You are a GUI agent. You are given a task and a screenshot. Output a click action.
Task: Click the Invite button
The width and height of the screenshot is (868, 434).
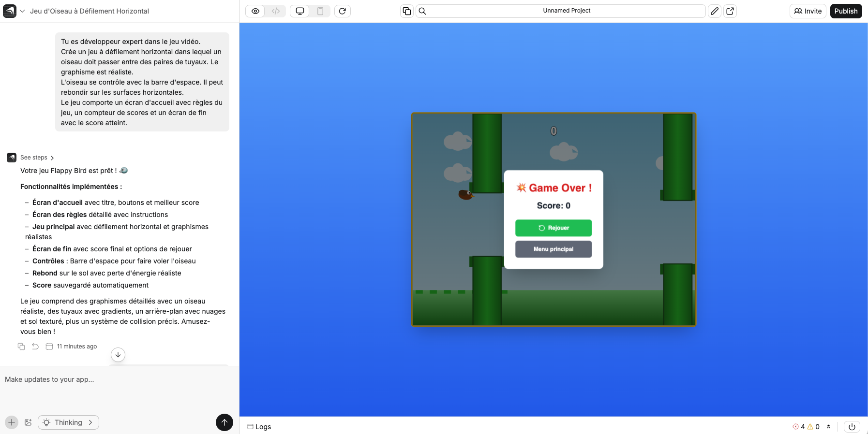(808, 11)
